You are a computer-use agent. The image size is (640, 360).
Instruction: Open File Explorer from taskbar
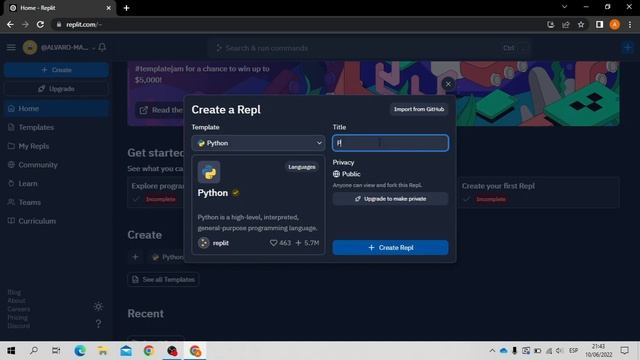103,351
